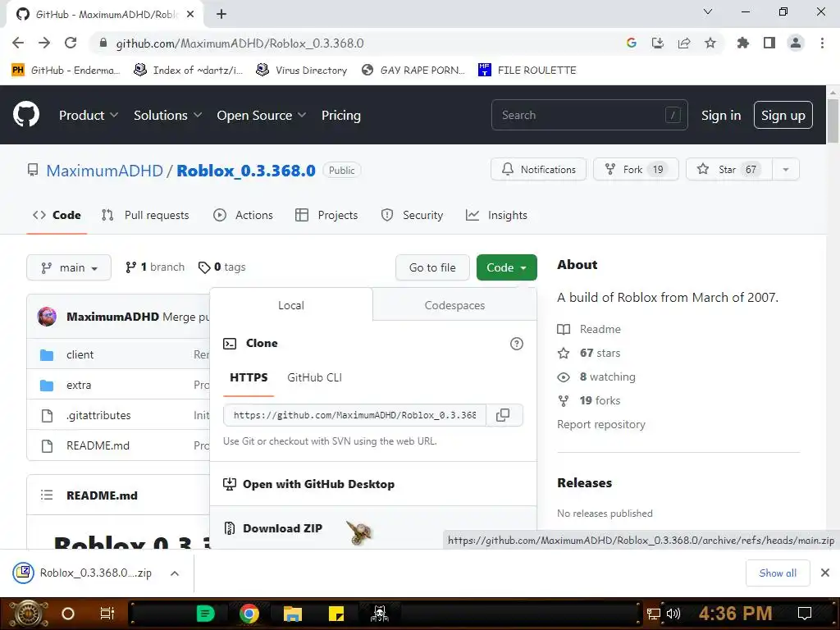Open the notification center icon
Screen dimensions: 840x630
pos(805,614)
